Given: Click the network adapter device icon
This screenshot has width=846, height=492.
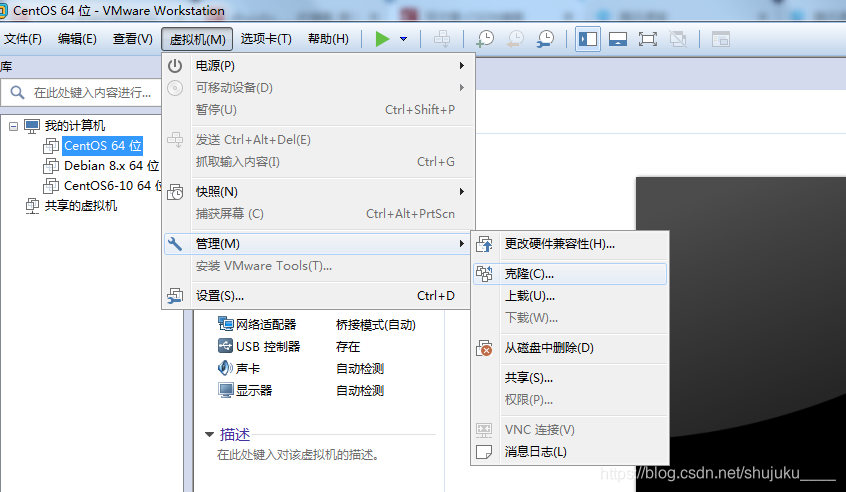Looking at the screenshot, I should point(225,324).
